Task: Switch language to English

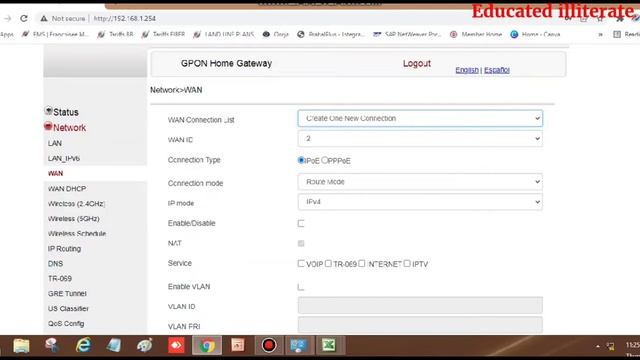Action: [467, 70]
